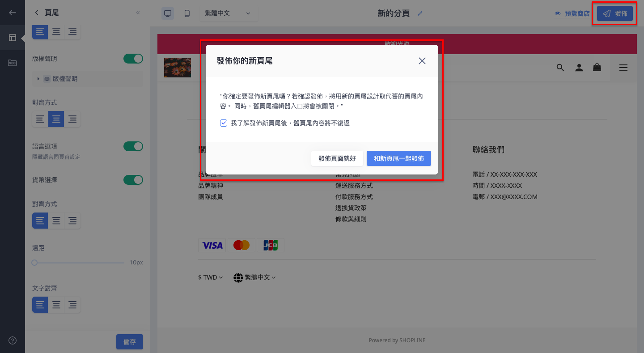Select left align under 版權聲明's 對齊方式

[40, 119]
